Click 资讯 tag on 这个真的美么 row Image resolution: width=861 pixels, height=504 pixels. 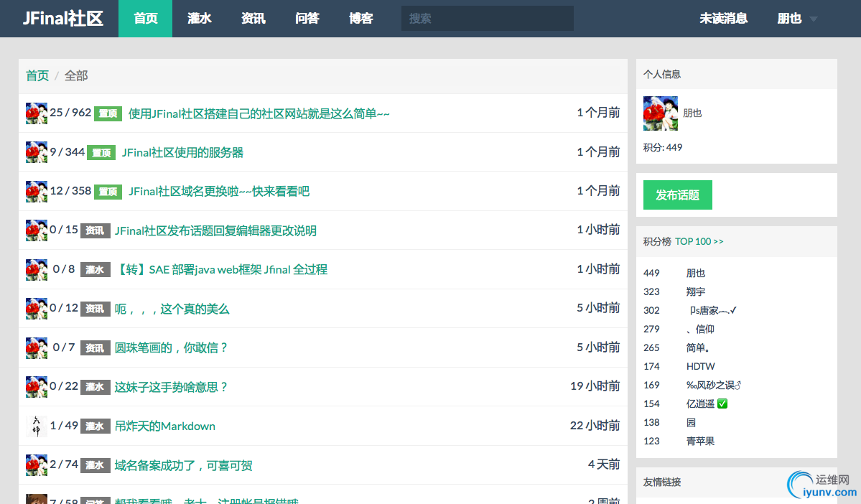pyautogui.click(x=96, y=309)
